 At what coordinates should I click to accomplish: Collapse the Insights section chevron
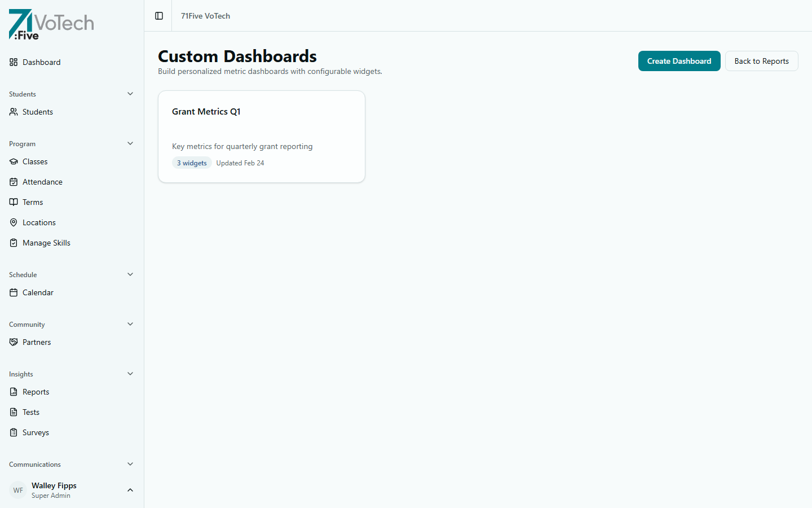[x=130, y=374]
